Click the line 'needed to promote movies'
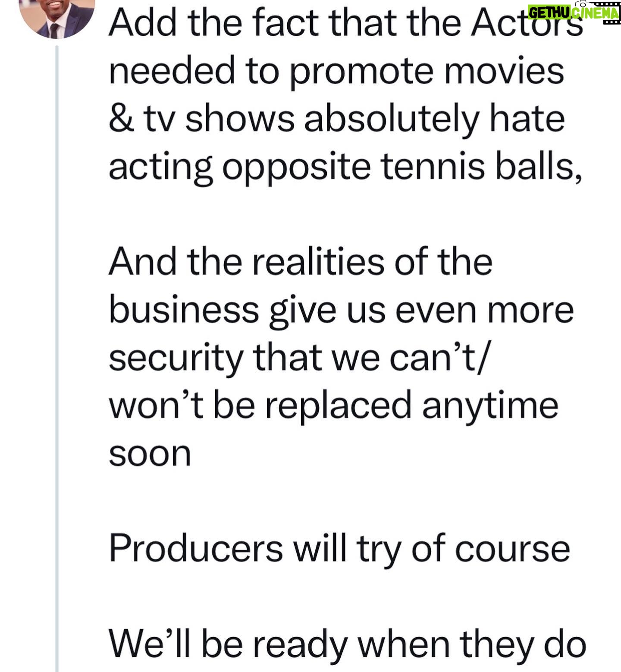The image size is (621, 672). pyautogui.click(x=336, y=72)
